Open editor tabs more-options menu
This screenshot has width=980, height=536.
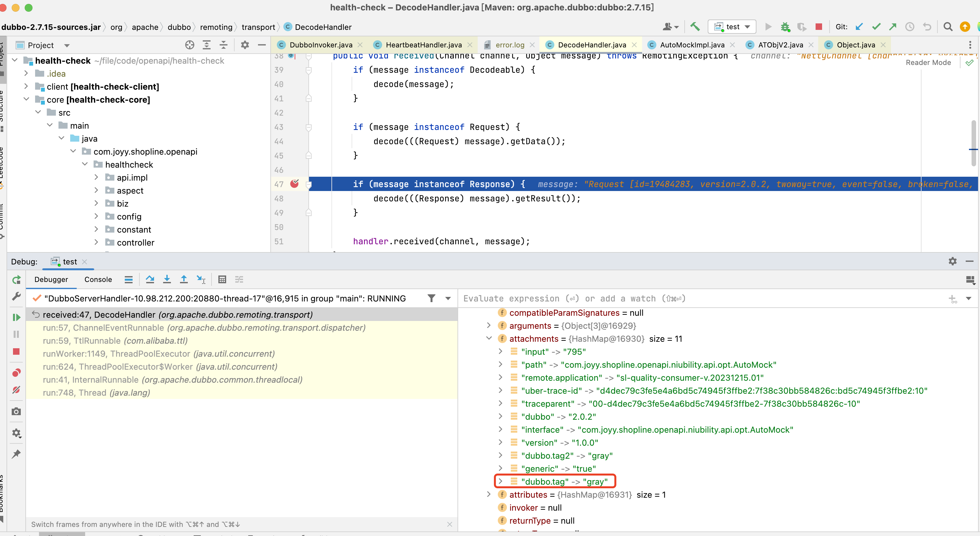[x=970, y=45]
